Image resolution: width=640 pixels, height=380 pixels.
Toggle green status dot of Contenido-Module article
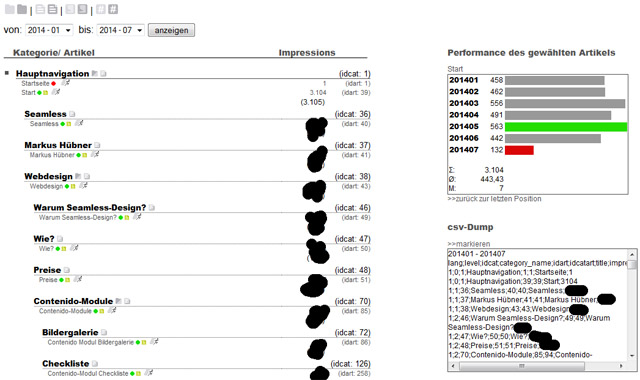(x=96, y=311)
